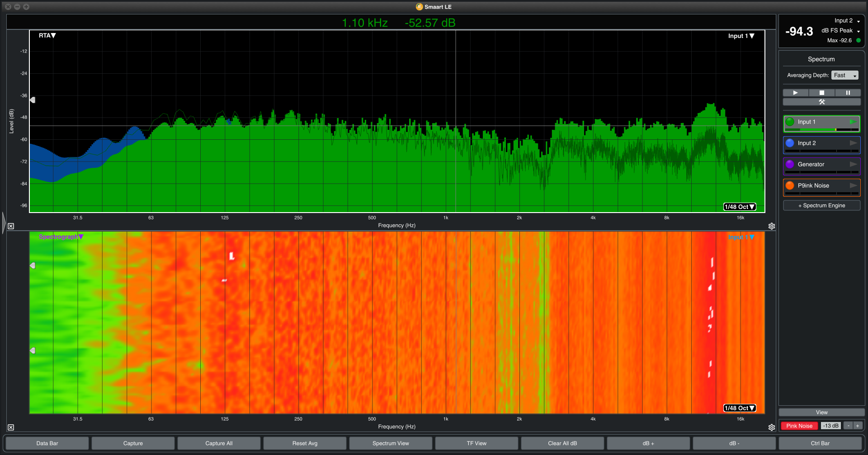Click the Reset Avg button
Screen dimensions: 868x455
pos(305,443)
